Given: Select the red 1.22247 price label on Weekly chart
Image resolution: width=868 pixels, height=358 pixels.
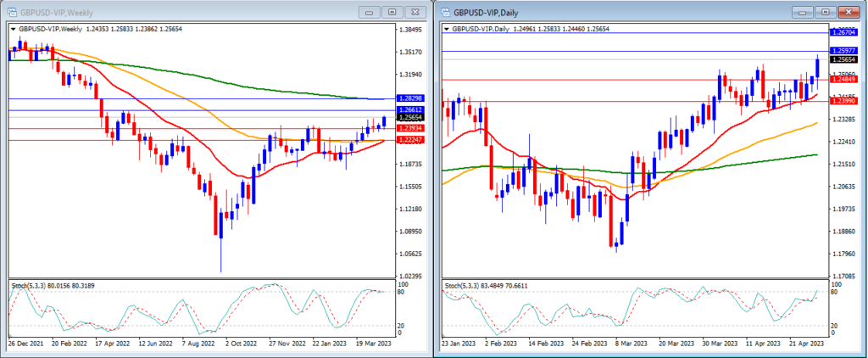Looking at the screenshot, I should tap(411, 140).
